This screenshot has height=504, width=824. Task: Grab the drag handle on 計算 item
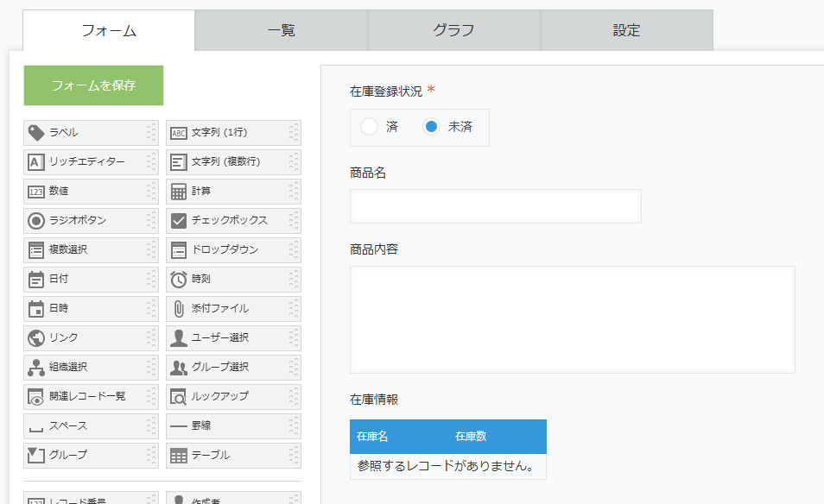tap(294, 192)
